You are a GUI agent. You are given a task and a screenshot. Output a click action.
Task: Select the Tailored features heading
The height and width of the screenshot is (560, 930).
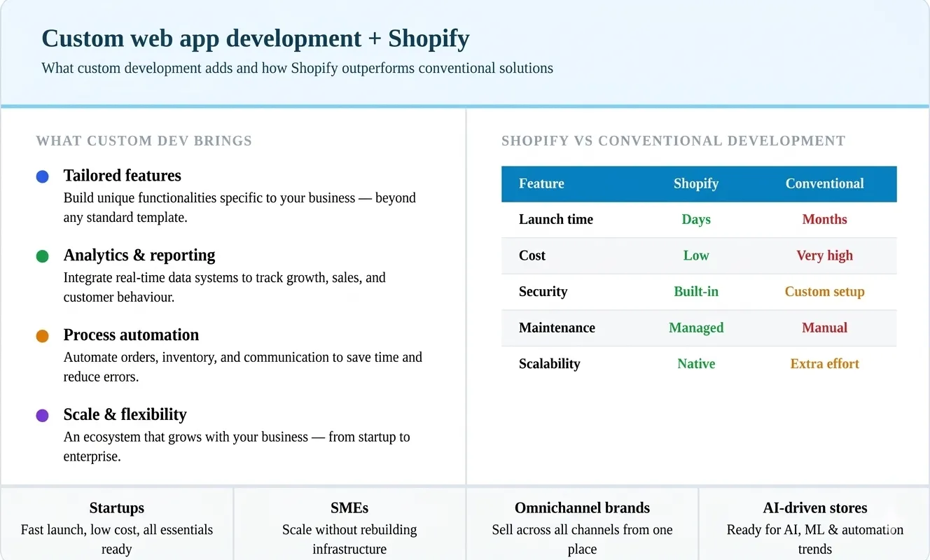coord(122,176)
